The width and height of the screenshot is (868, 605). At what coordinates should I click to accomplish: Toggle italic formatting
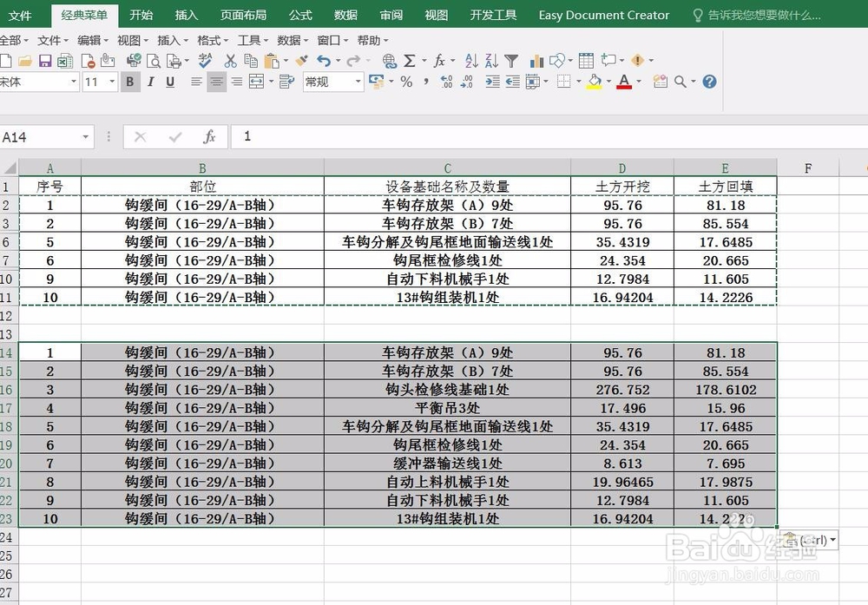coord(149,82)
